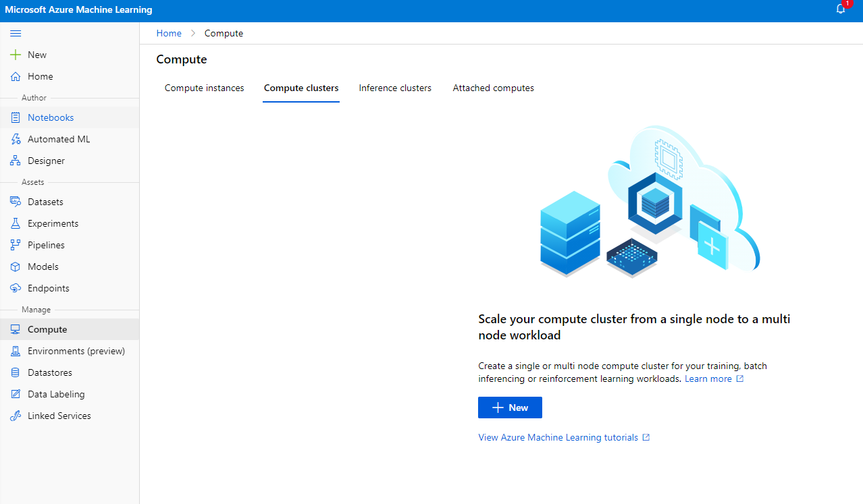View Azure Machine Learning tutorials link
The width and height of the screenshot is (863, 504).
click(558, 437)
